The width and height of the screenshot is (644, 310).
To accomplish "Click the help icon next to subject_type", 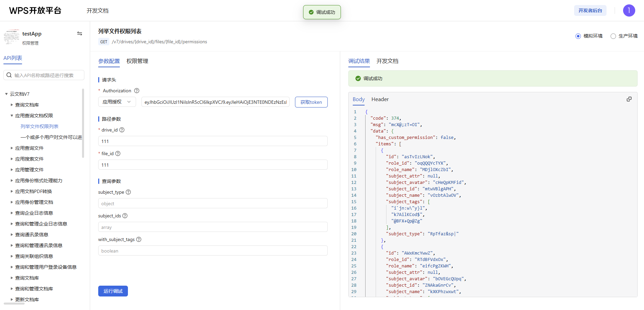I will coord(128,192).
